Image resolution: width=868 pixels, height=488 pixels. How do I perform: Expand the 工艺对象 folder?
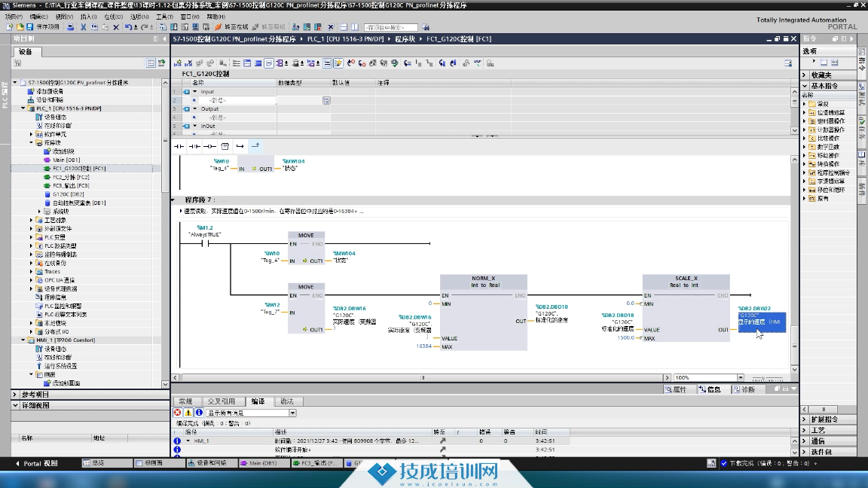tap(32, 220)
